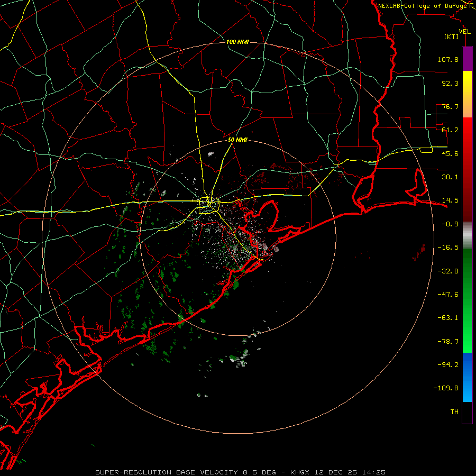Click the 50 NMI range ring label
Viewport: 476px width, 476px height.
click(x=237, y=140)
